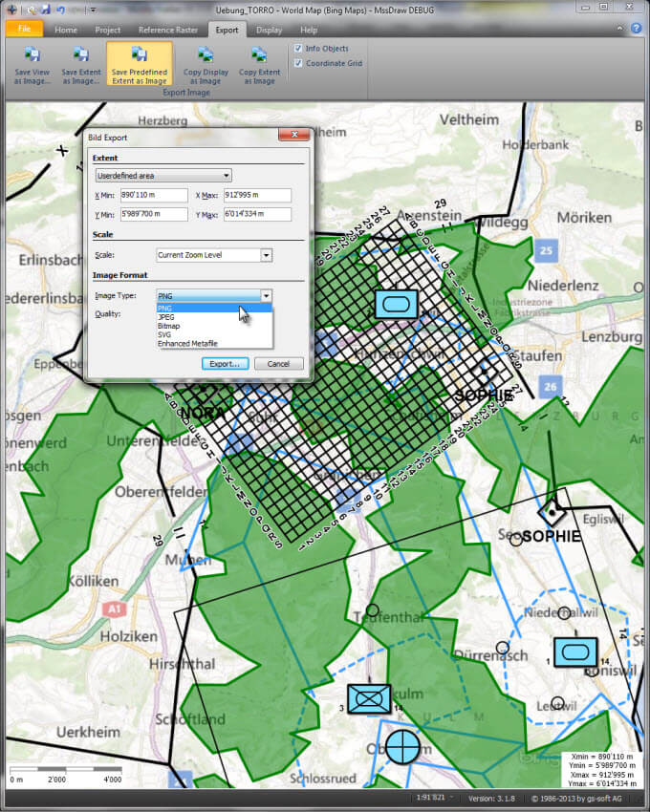Click the A1 motorway shield

114,609
